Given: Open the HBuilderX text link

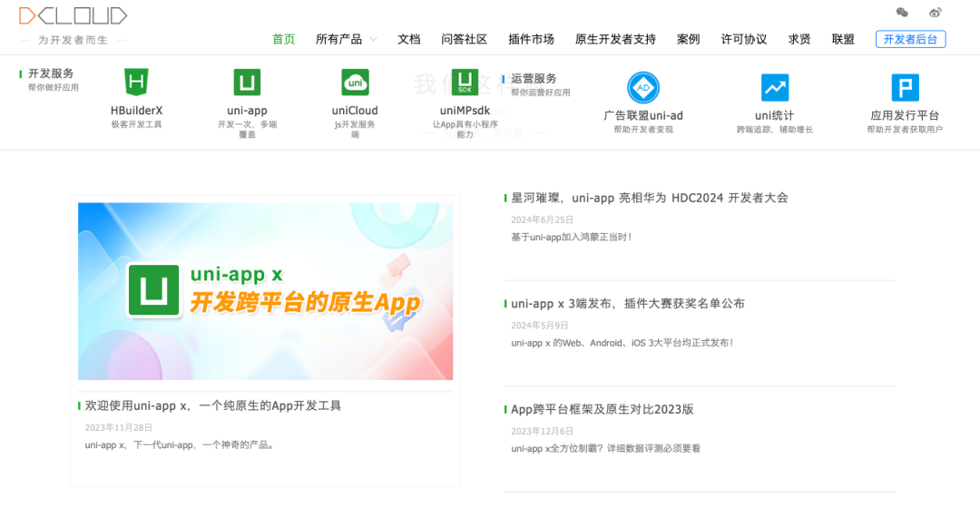Looking at the screenshot, I should pos(136,111).
